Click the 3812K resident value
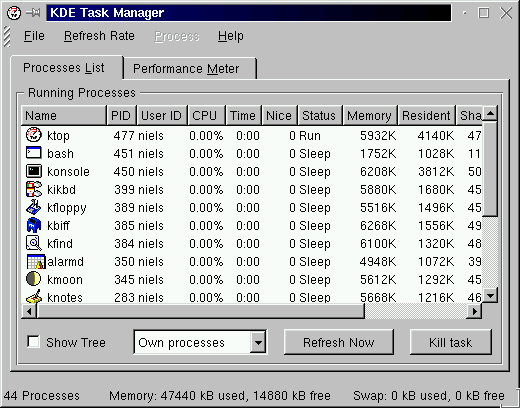 (x=436, y=172)
